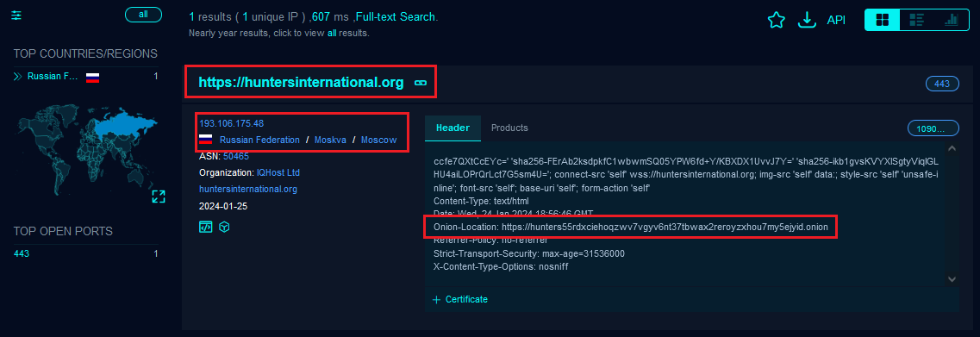Open the filter settings sliders icon
Screen dimensions: 980x337
click(16, 15)
